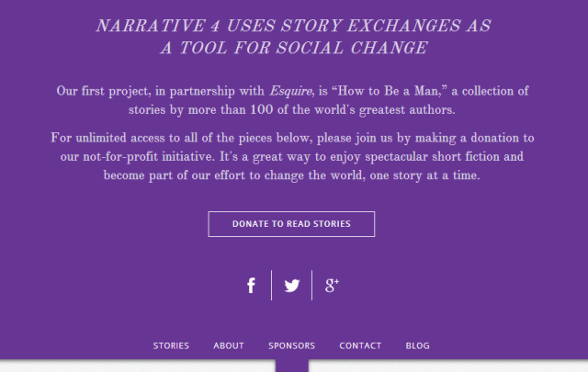Click the "world's greatest authors" text line
The image size is (588, 372).
point(292,109)
